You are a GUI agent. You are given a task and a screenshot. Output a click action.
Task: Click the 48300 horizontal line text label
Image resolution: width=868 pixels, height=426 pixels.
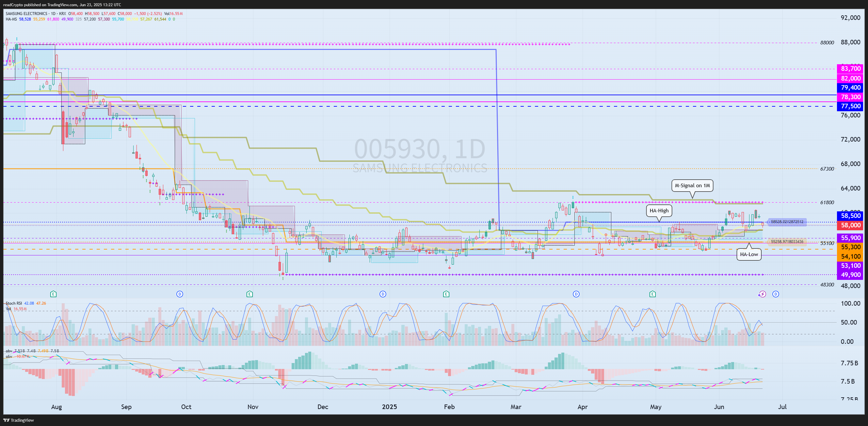pos(827,285)
